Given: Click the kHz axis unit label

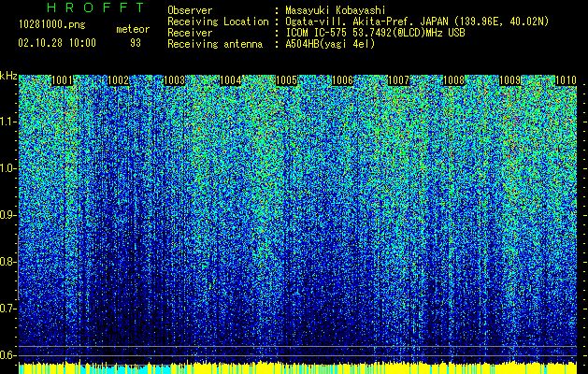Looking at the screenshot, I should point(8,76).
